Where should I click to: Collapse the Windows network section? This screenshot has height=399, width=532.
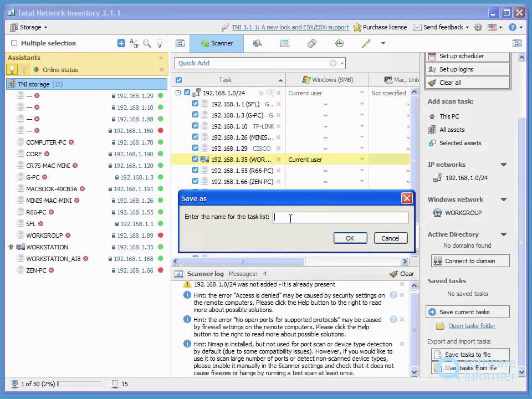tap(504, 199)
